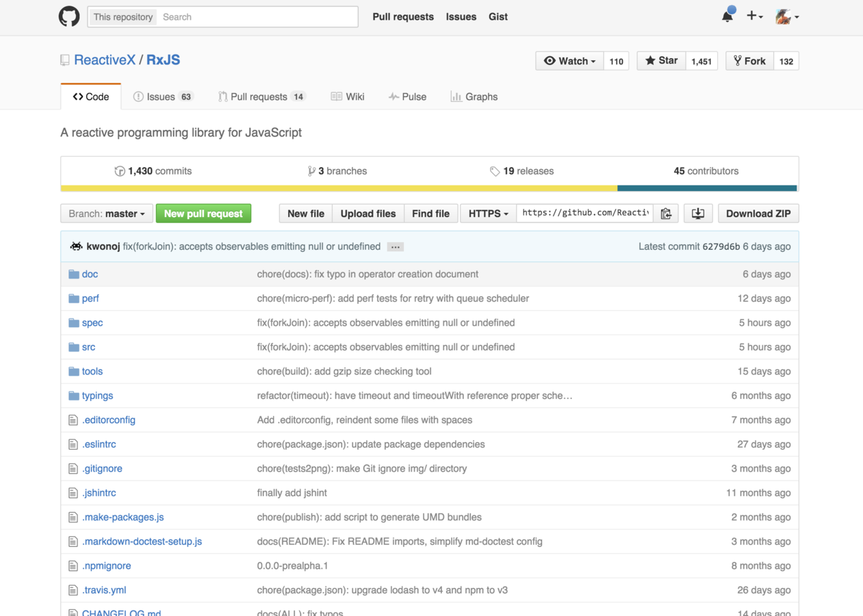Star the RxJS repository
Image resolution: width=863 pixels, height=616 pixels.
[x=661, y=61]
